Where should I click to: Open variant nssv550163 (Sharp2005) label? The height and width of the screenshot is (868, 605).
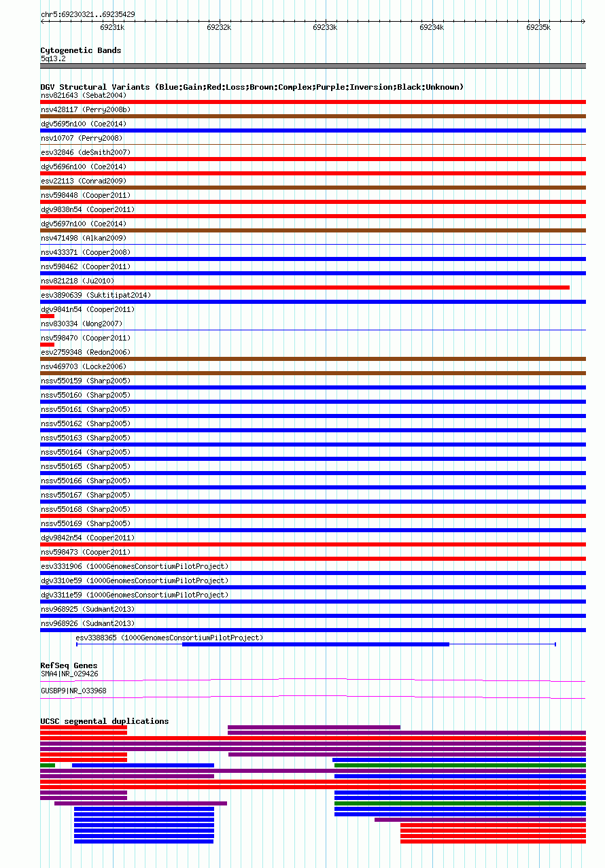(x=86, y=438)
